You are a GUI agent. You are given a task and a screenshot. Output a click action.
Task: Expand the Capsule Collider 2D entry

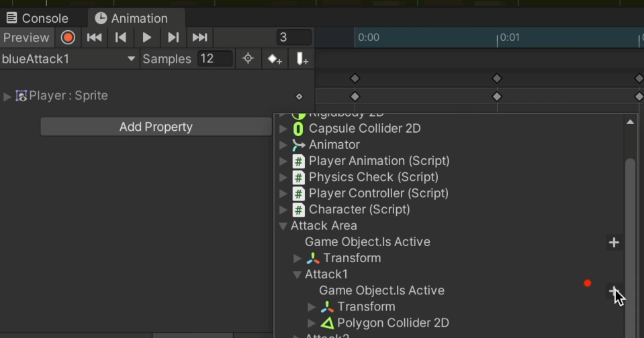(283, 129)
